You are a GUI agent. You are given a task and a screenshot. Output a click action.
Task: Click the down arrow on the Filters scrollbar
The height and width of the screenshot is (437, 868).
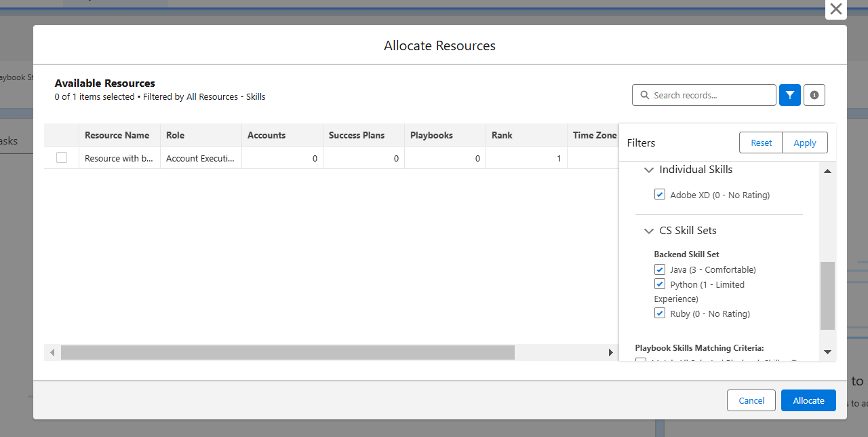(x=827, y=352)
